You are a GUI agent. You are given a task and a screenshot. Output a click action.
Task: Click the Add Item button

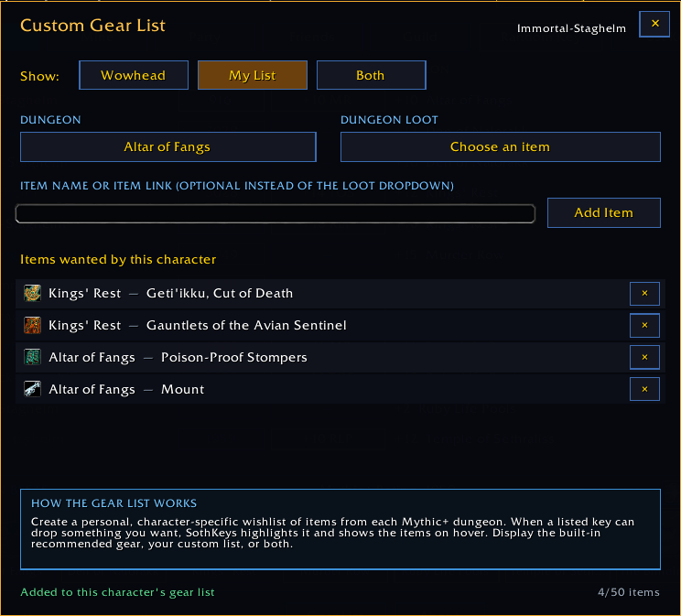(604, 213)
